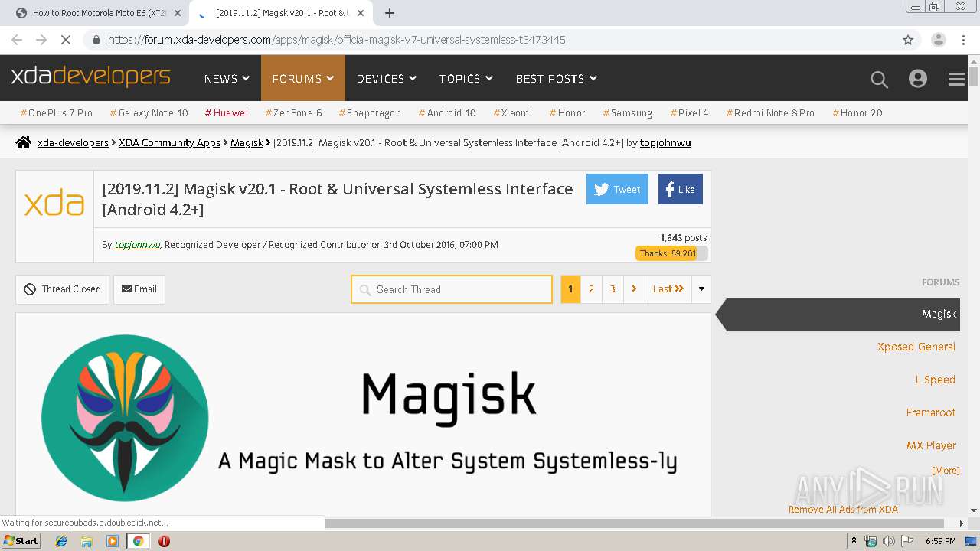980x551 pixels.
Task: Go back with browser back arrow
Action: click(17, 40)
